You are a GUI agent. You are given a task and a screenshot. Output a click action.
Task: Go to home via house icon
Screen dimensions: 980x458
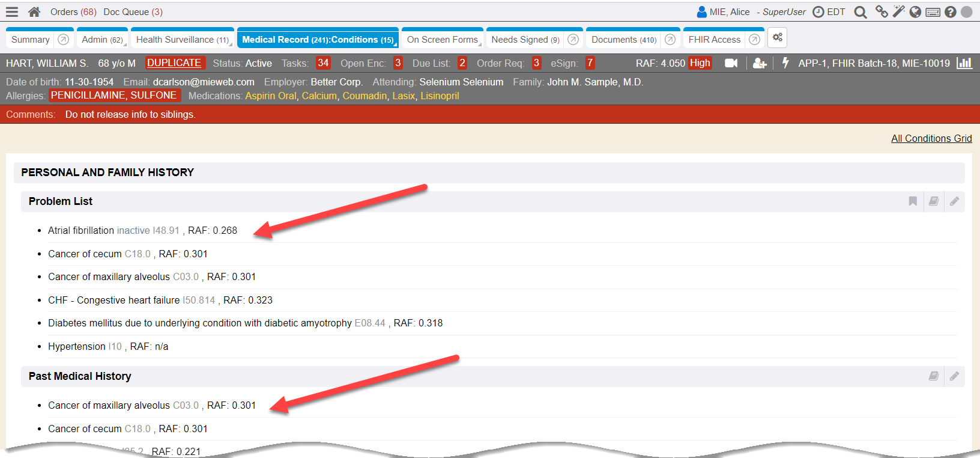(x=34, y=12)
